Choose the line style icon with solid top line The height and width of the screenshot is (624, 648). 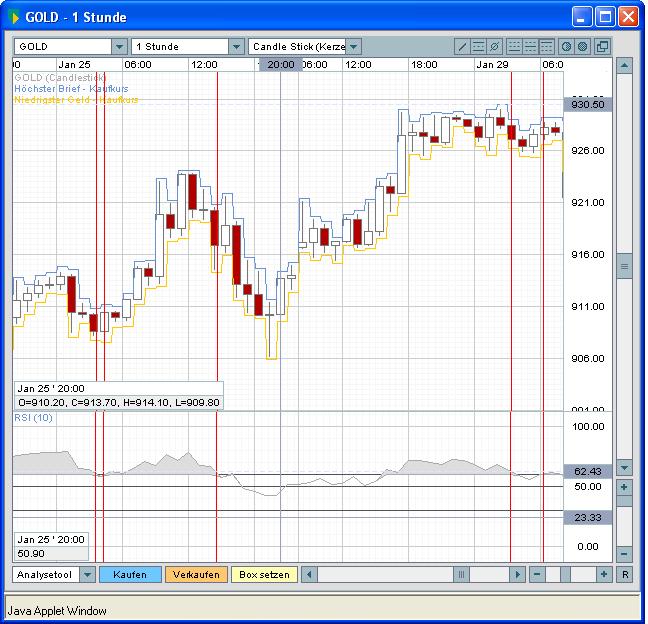pos(546,47)
